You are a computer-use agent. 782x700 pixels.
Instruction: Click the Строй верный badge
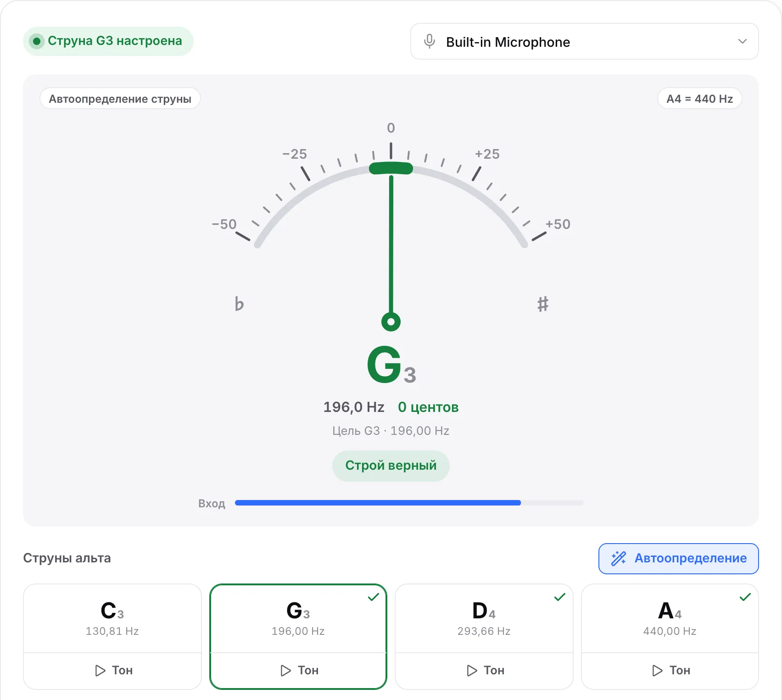point(391,466)
